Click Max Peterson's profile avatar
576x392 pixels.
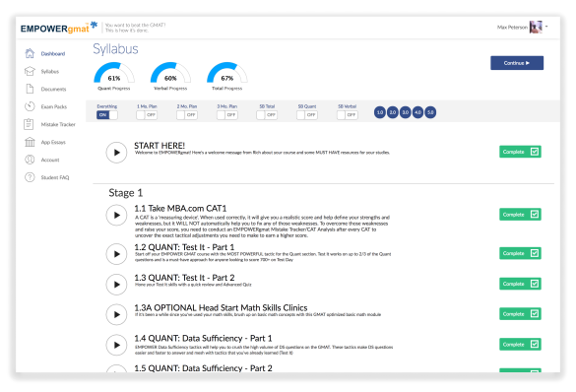click(536, 27)
